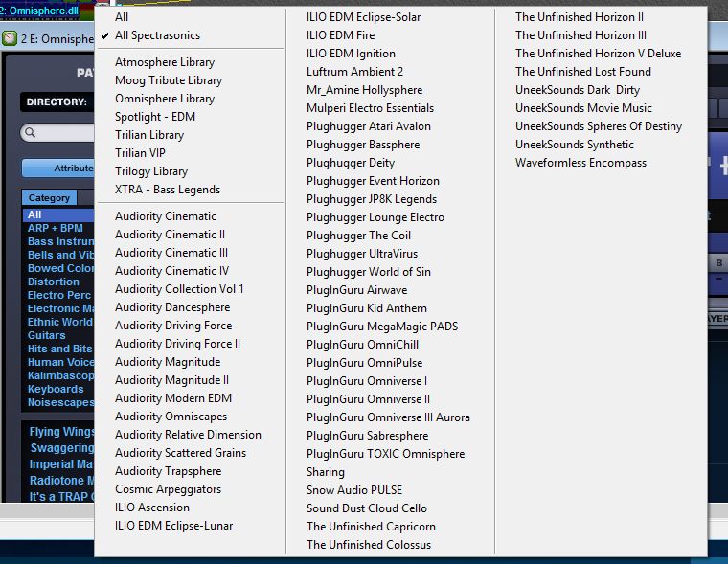Select PlugInGuru MegaMagic PADS
Screen dimensions: 728x564
coord(382,327)
